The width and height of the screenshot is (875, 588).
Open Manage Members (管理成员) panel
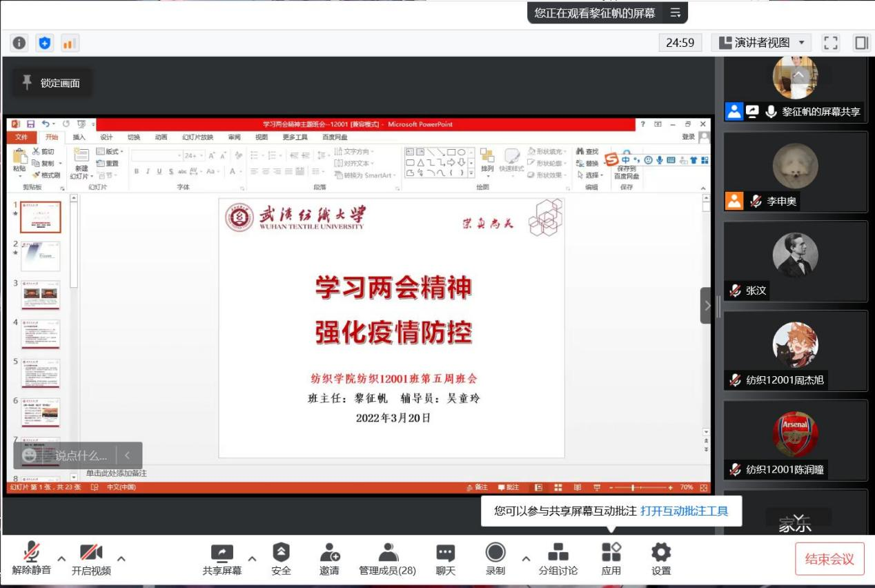pyautogui.click(x=387, y=553)
